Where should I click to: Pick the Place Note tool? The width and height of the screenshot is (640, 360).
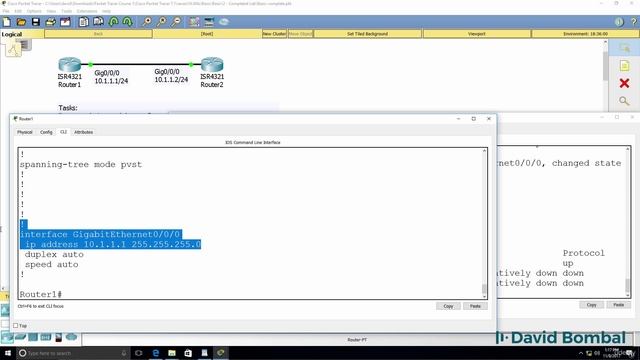click(624, 66)
